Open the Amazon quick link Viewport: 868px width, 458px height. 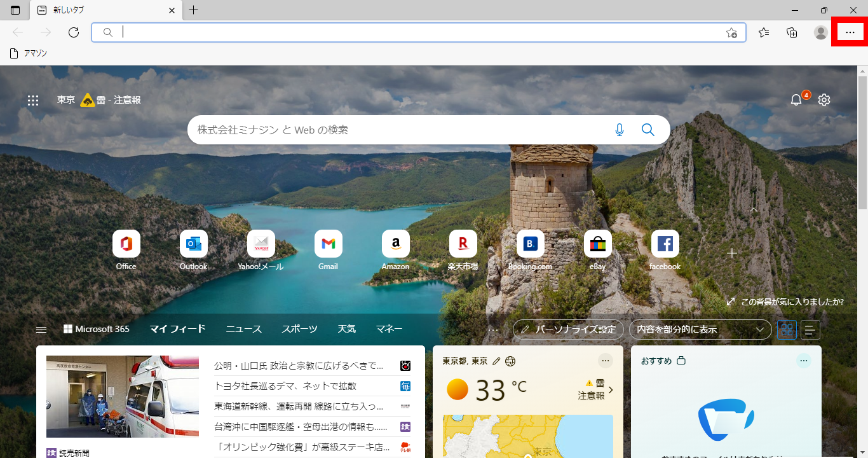coord(396,250)
